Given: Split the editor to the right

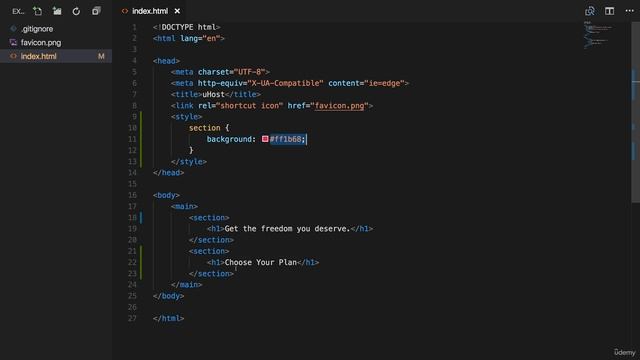Looking at the screenshot, I should [x=609, y=11].
